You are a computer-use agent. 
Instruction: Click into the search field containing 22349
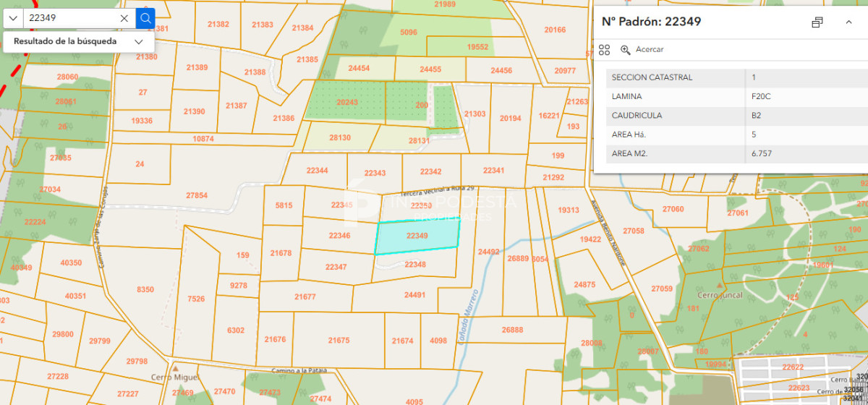coord(70,18)
